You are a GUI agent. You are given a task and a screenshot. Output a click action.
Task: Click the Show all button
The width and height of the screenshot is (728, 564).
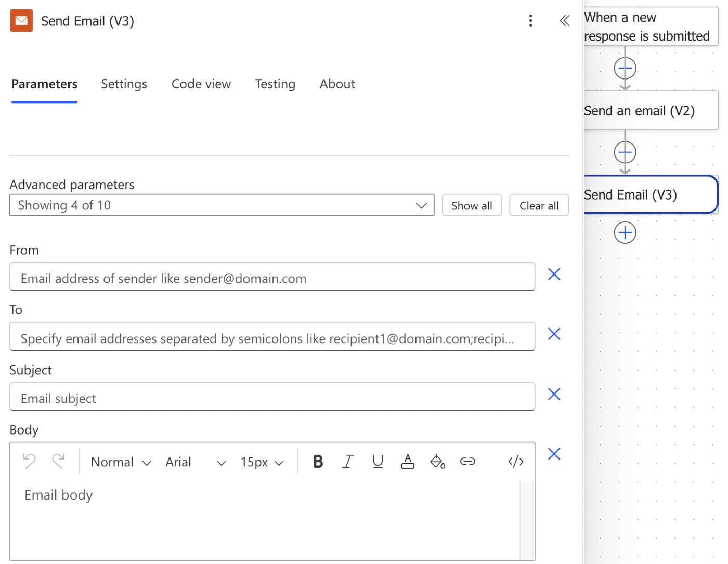tap(472, 205)
